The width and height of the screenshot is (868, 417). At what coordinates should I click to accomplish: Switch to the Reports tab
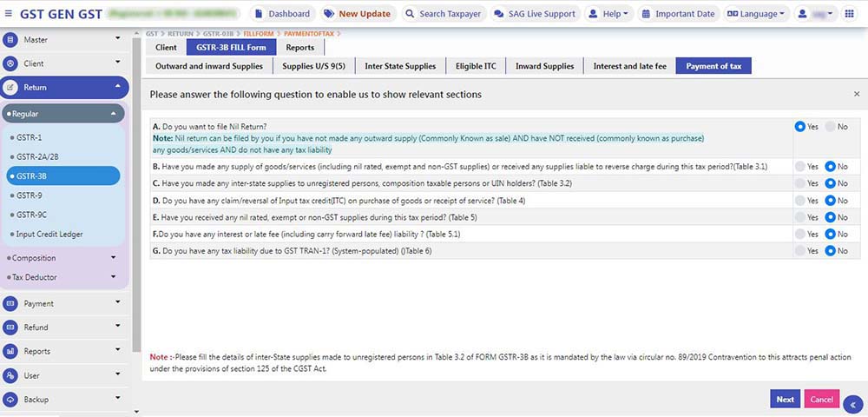coord(299,48)
